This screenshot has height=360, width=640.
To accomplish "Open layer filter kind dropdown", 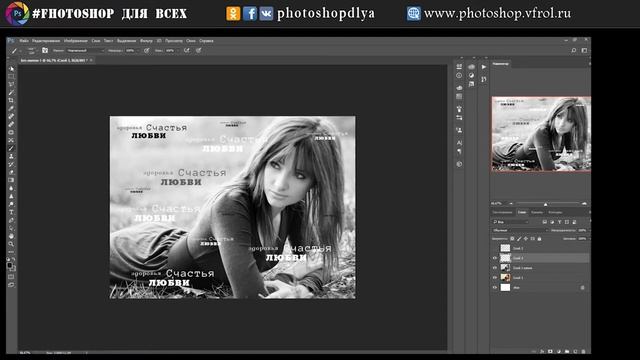I will (x=511, y=222).
